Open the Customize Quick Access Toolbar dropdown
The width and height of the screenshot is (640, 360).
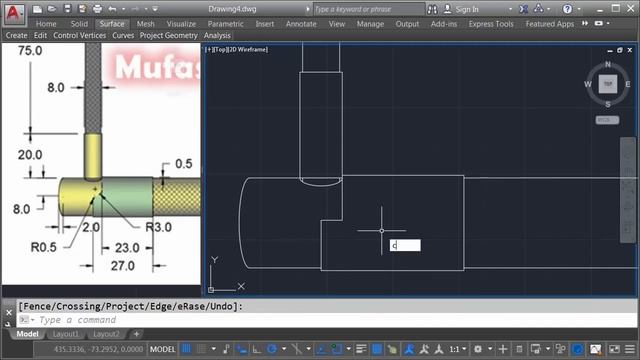[156, 9]
